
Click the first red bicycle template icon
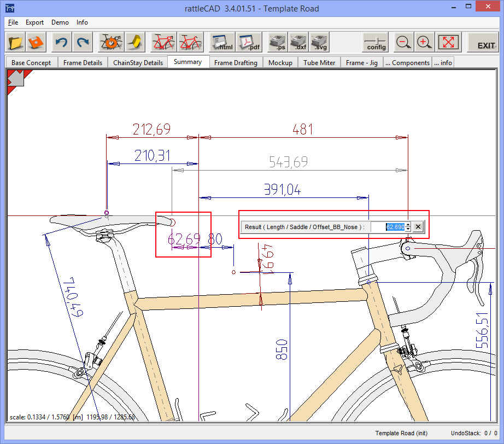163,42
